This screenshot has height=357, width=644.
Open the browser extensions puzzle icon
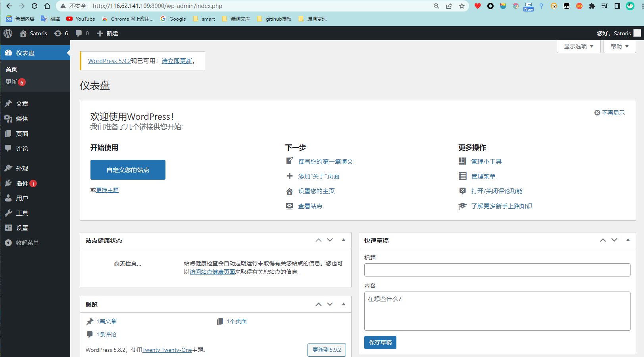coord(592,6)
